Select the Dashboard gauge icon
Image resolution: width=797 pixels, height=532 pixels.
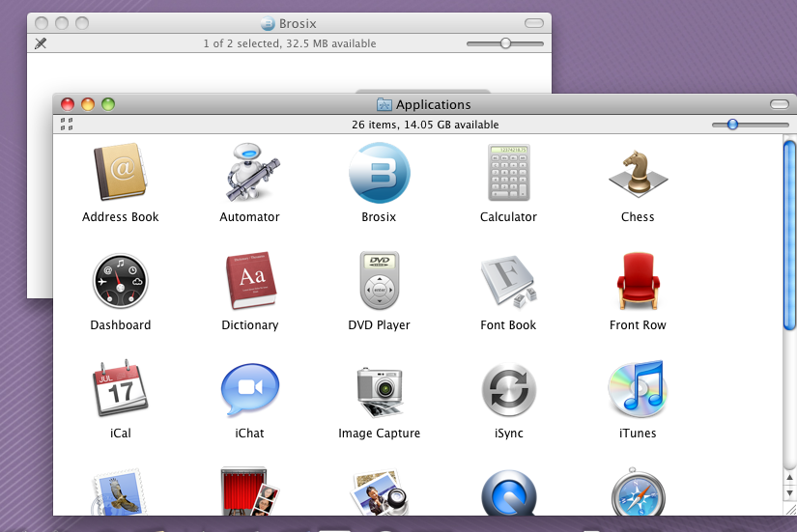pyautogui.click(x=121, y=281)
